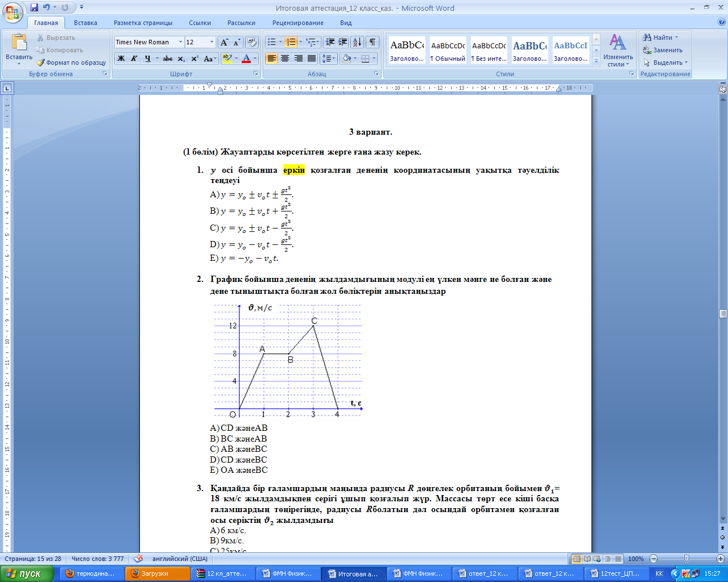Switch to outline view

608,559
